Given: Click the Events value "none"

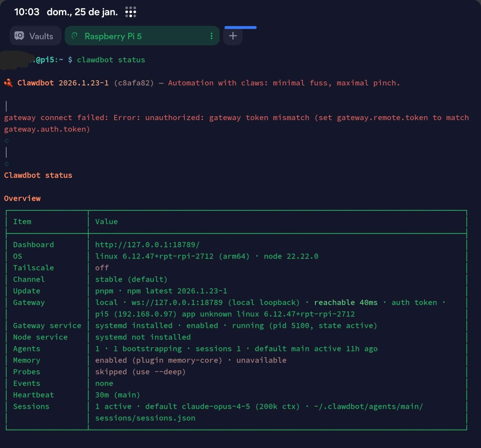Looking at the screenshot, I should click(104, 384).
